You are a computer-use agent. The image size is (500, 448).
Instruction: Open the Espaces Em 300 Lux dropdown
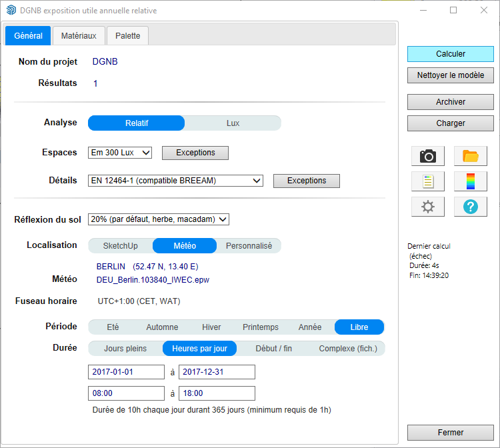(120, 153)
